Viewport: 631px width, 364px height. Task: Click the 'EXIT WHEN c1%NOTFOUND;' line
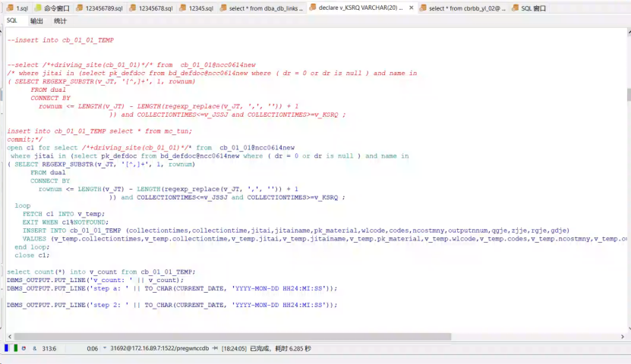tap(65, 222)
